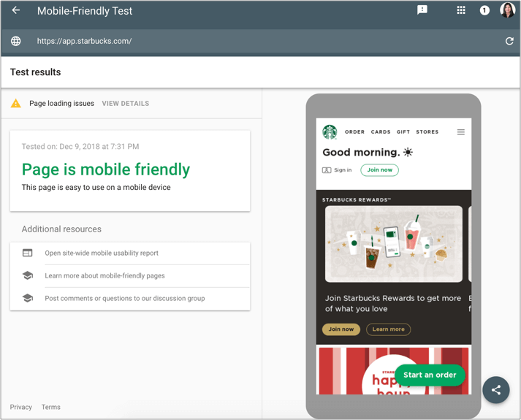
Task: Click the gold Join now button
Action: pyautogui.click(x=341, y=329)
